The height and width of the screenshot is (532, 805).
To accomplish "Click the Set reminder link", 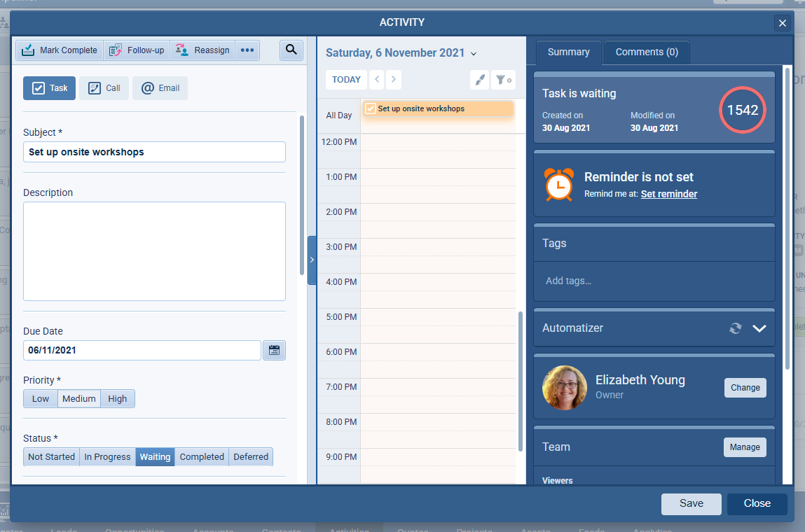I will pos(668,194).
